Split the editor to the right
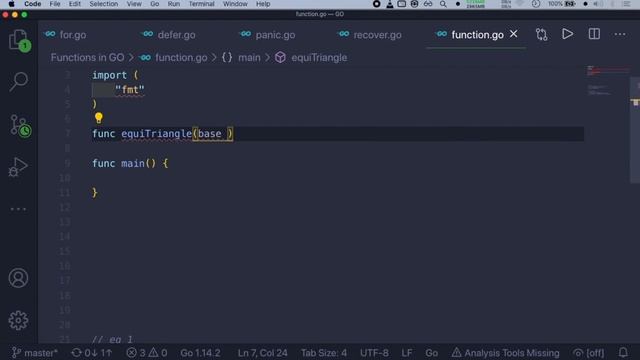Image resolution: width=640 pixels, height=360 pixels. point(594,34)
